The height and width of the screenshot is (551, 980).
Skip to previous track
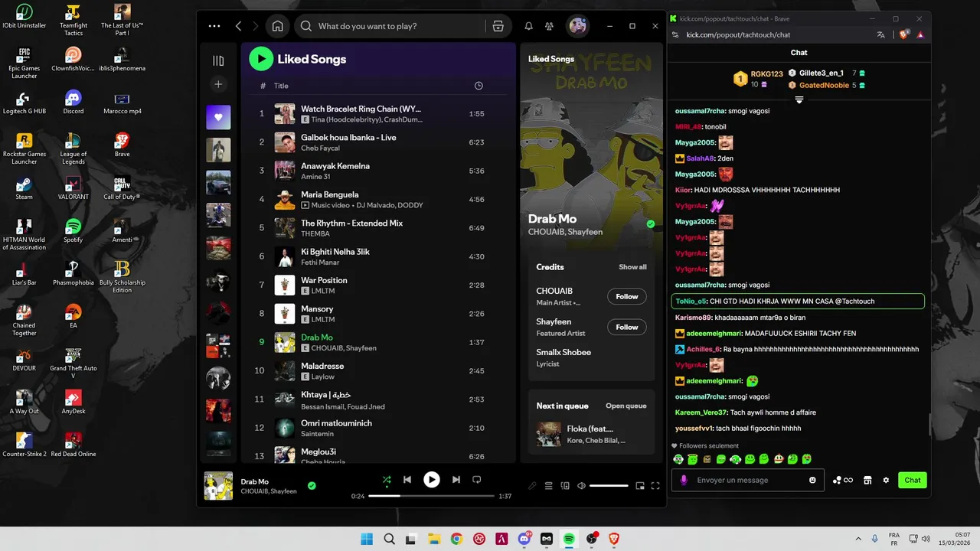pyautogui.click(x=407, y=480)
